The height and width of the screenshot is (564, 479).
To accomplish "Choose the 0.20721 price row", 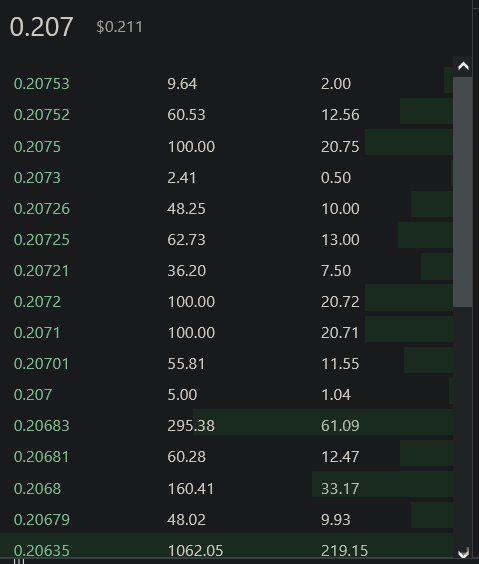I will 227,270.
